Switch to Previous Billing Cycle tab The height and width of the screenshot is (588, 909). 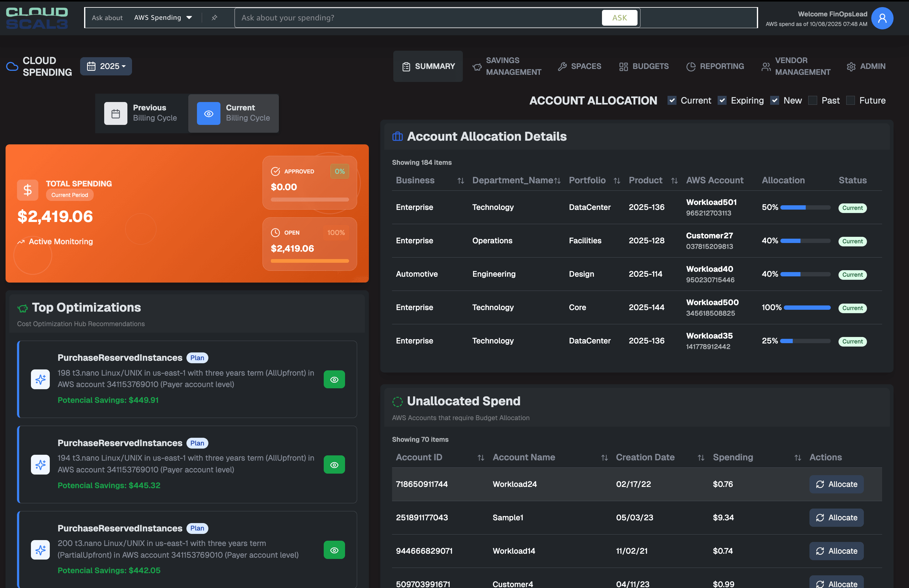[x=141, y=113]
